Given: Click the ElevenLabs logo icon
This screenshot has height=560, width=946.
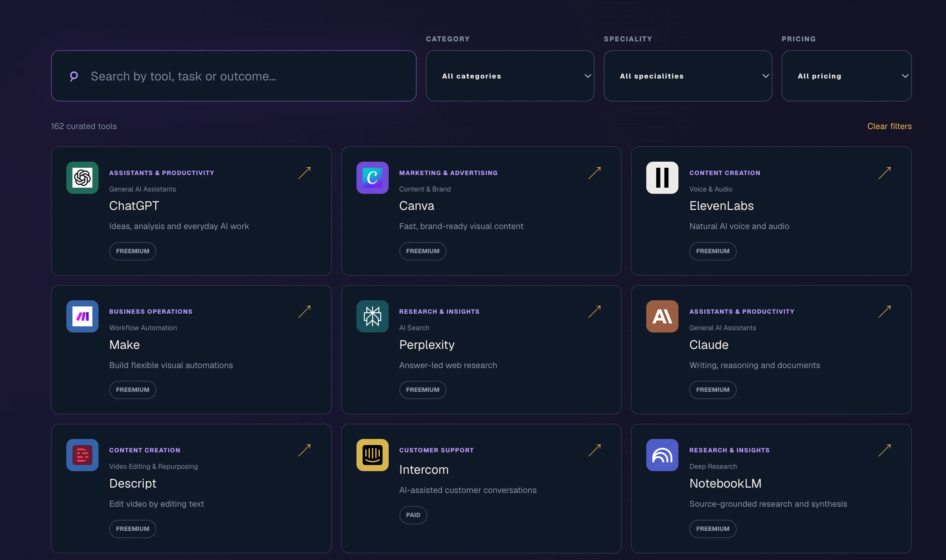Looking at the screenshot, I should click(662, 178).
